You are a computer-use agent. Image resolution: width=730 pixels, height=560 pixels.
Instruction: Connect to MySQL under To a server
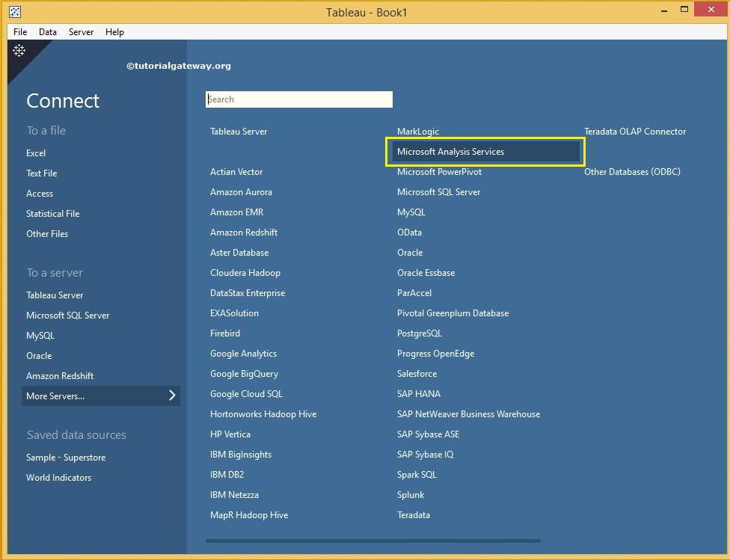pyautogui.click(x=40, y=335)
